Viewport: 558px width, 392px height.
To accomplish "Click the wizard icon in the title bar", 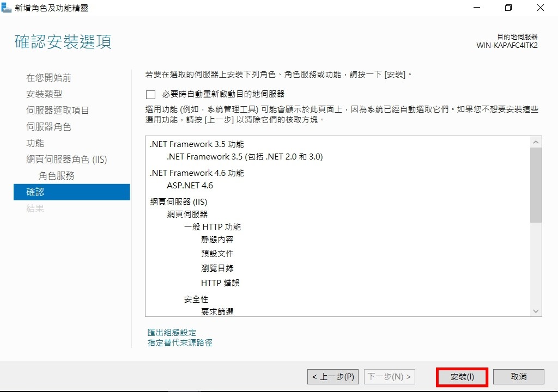I will click(6, 8).
